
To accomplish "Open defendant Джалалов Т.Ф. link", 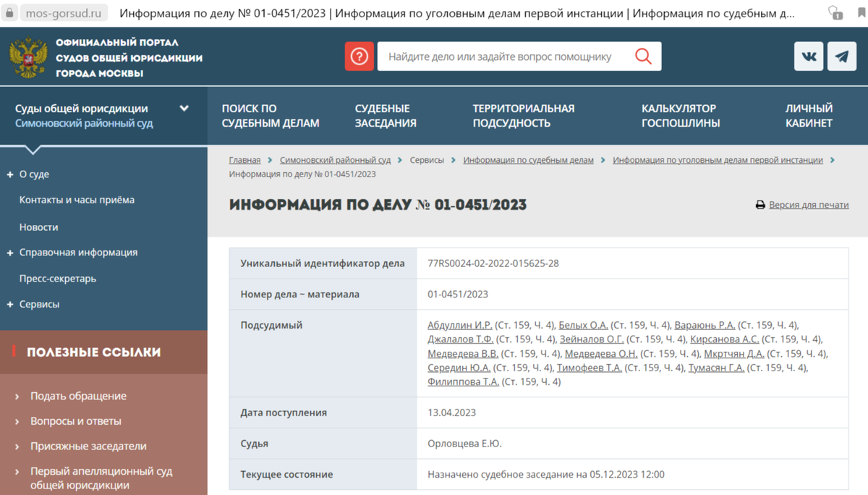I will 460,339.
